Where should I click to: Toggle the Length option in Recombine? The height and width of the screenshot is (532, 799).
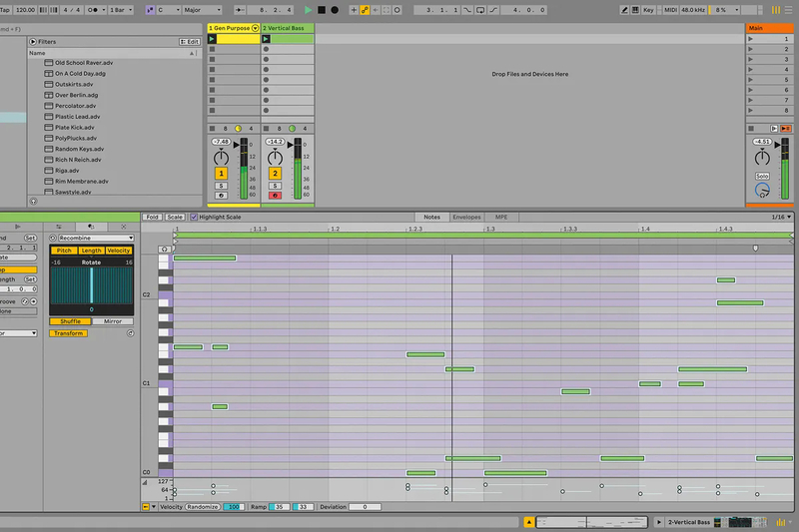pyautogui.click(x=91, y=251)
